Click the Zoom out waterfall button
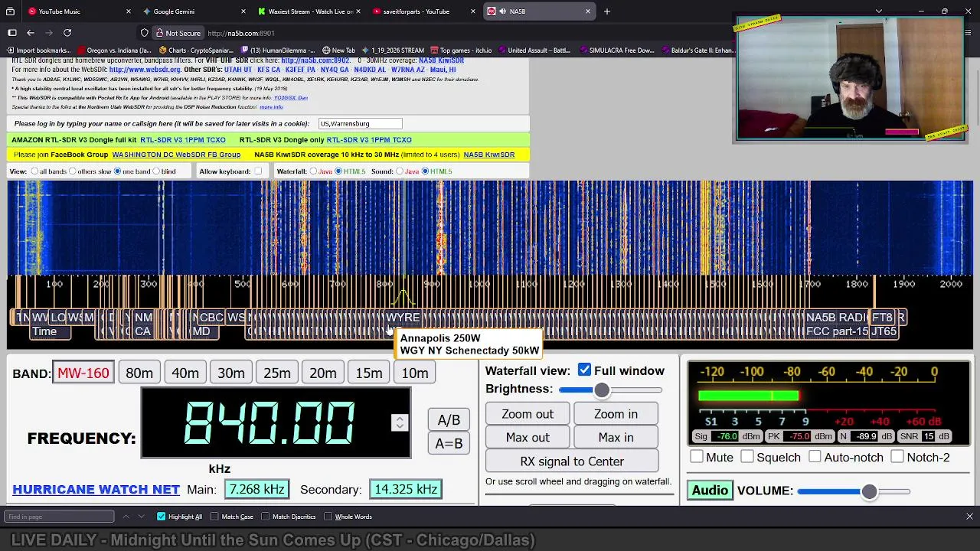This screenshot has width=980, height=551. click(x=528, y=414)
